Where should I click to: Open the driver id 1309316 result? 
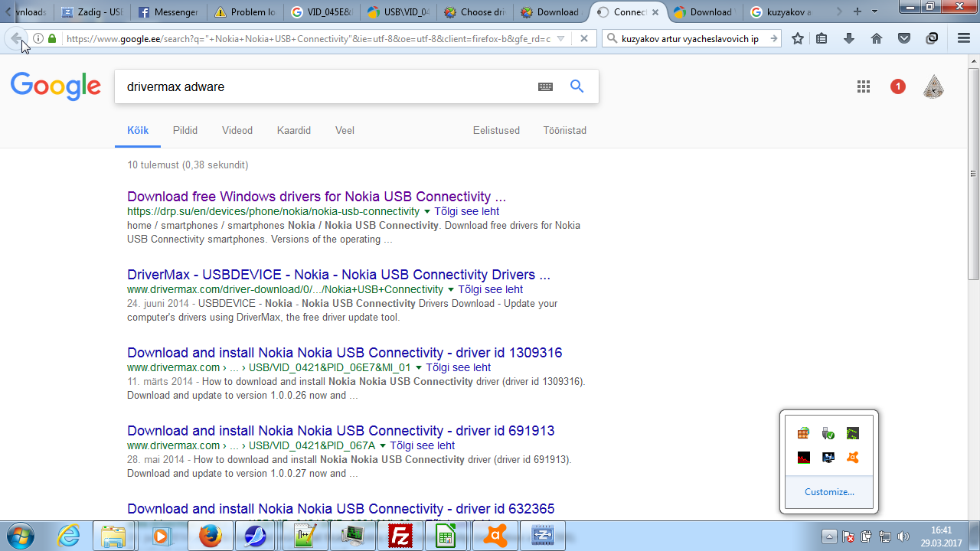345,353
